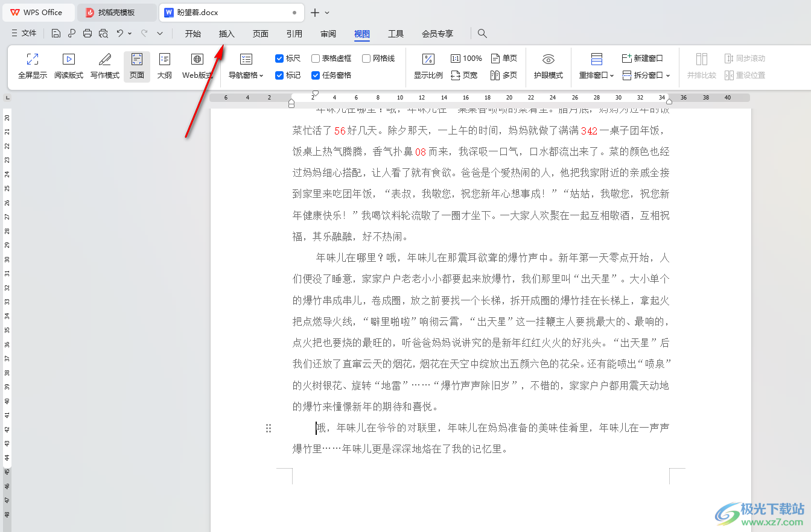The height and width of the screenshot is (532, 811).
Task: Click the horizontal ruler left indent marker
Action: click(291, 104)
